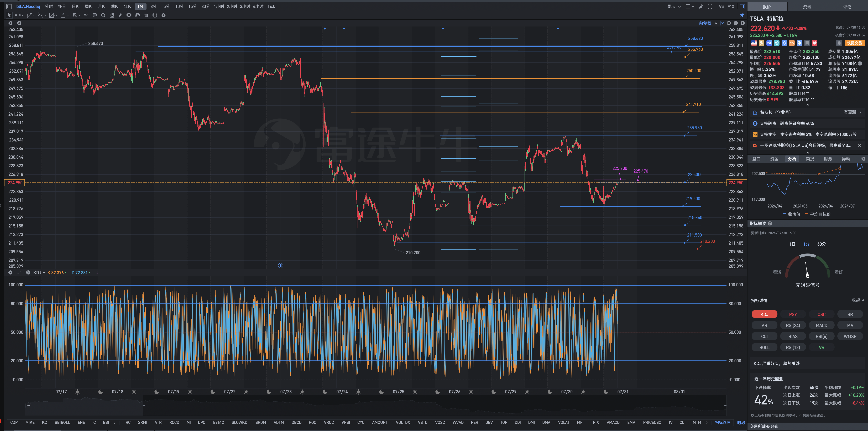Select the highlighter pen tool
Screen dimensions: 868x431
(120, 15)
